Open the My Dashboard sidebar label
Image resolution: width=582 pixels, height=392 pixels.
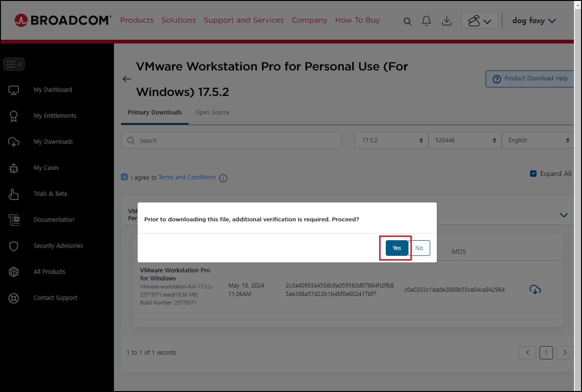click(53, 90)
